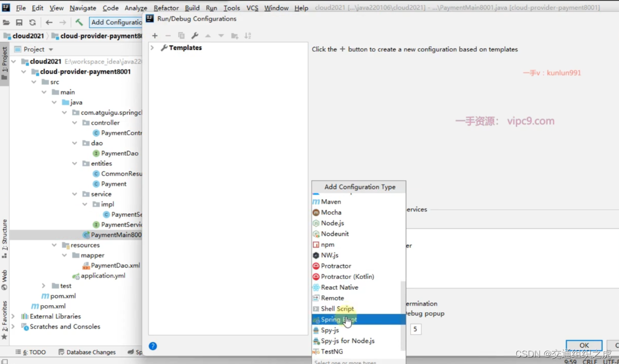This screenshot has width=619, height=364.
Task: Click the Forward navigation arrow
Action: pyautogui.click(x=62, y=23)
